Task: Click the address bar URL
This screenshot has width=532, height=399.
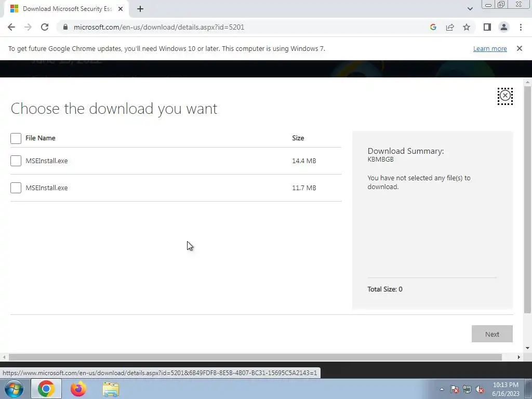Action: 159,27
